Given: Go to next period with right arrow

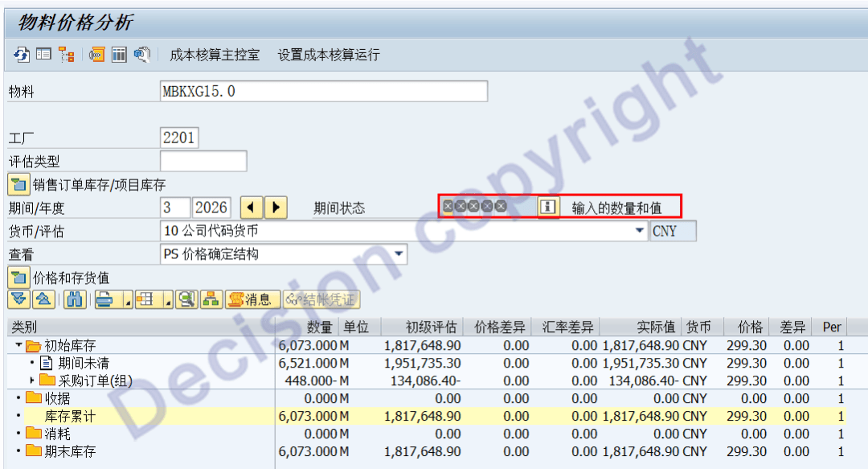Looking at the screenshot, I should tap(276, 208).
